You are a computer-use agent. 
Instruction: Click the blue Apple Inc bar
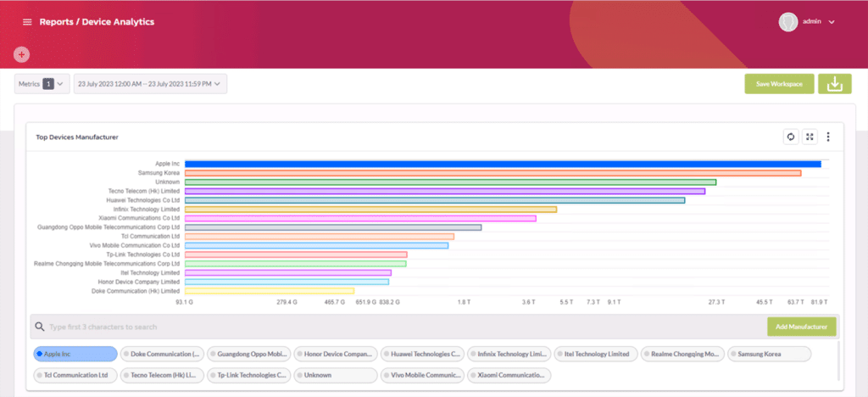coord(503,164)
